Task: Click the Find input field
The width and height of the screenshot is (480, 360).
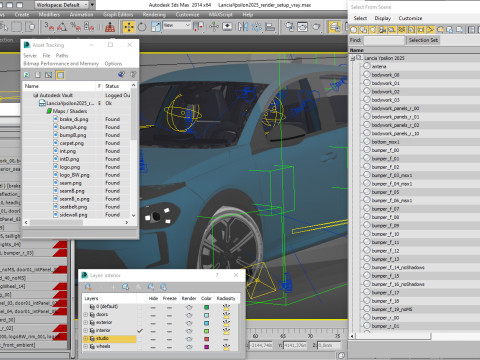Action: pyautogui.click(x=384, y=40)
